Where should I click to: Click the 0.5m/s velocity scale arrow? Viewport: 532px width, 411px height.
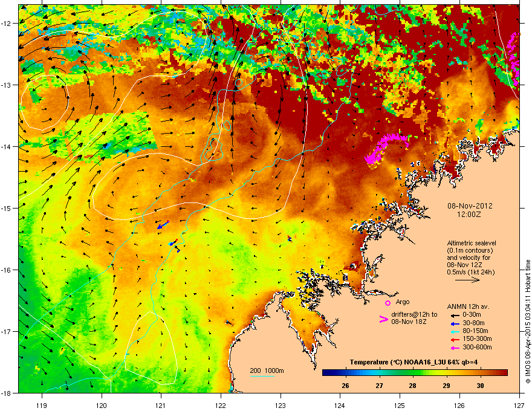tap(467, 280)
